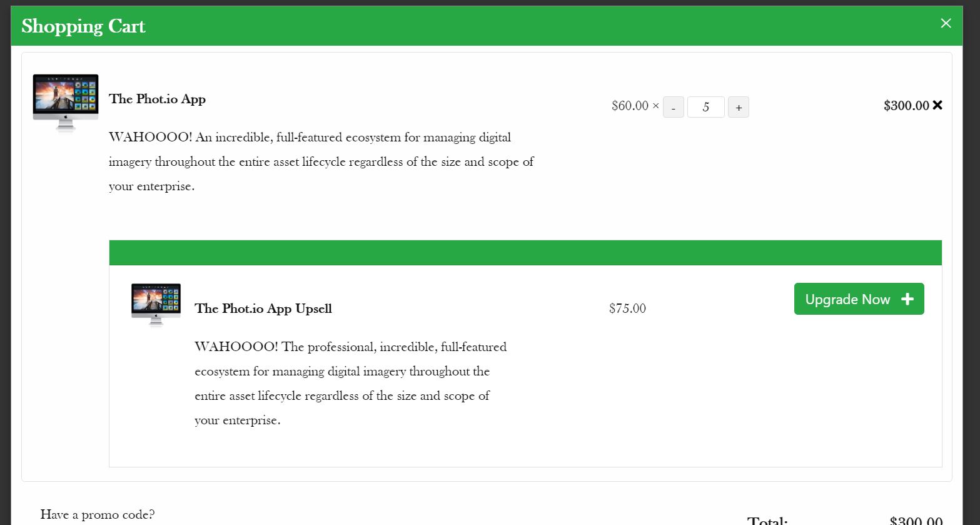Remove The Phot.io App from cart
This screenshot has height=525, width=980.
click(x=937, y=105)
